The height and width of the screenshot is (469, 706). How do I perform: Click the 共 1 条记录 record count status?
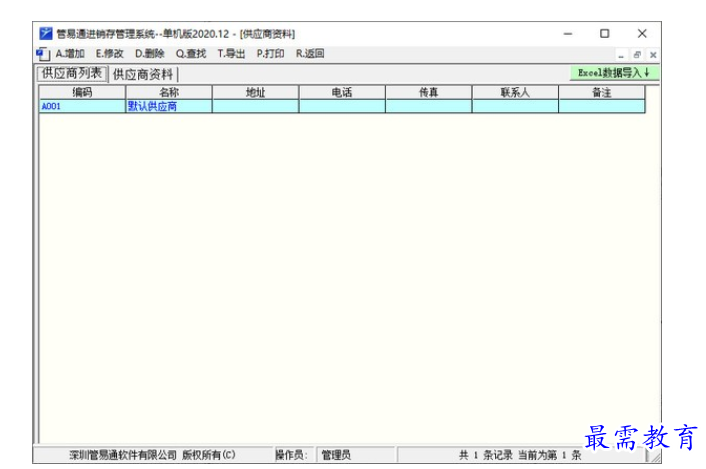pyautogui.click(x=520, y=455)
